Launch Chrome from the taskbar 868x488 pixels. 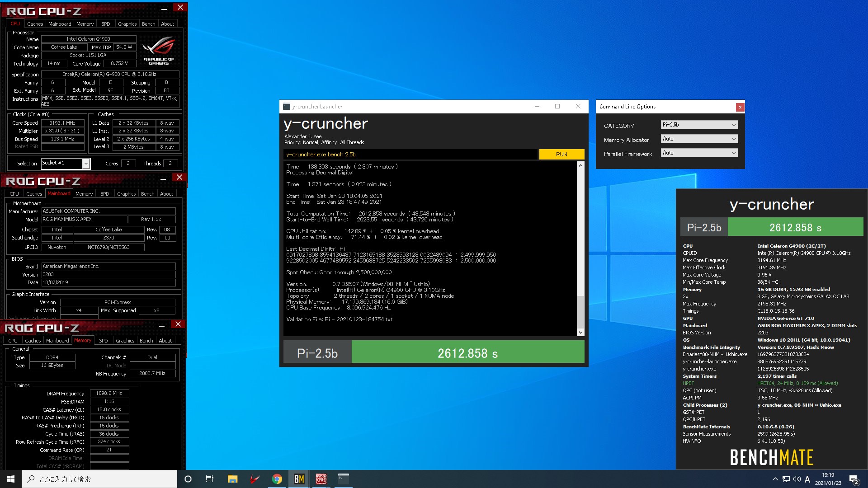tap(277, 479)
